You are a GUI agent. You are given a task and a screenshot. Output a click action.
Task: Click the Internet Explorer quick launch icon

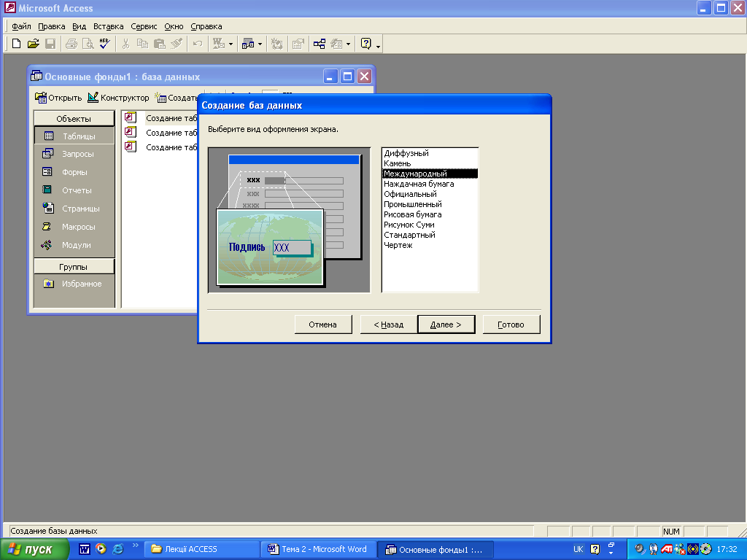coord(117,549)
